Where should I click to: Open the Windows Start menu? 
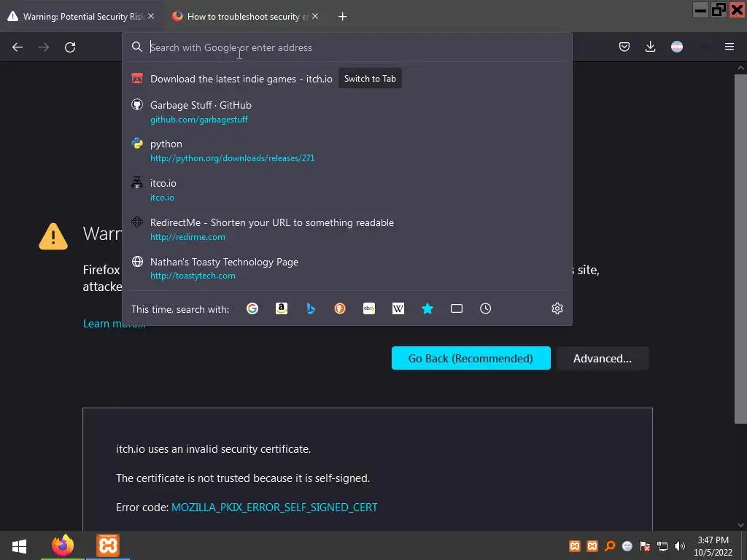[19, 545]
